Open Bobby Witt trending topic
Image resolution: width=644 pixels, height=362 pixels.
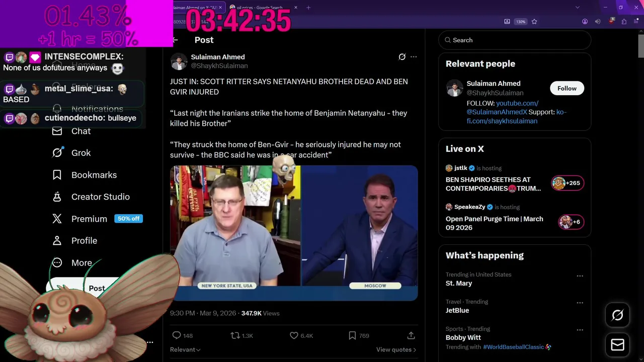[463, 338]
